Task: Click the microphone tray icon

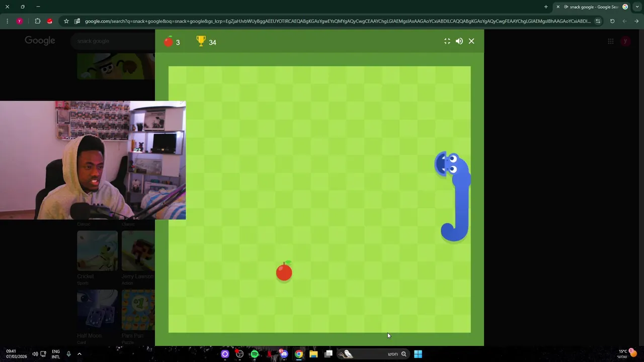Action: 68,354
